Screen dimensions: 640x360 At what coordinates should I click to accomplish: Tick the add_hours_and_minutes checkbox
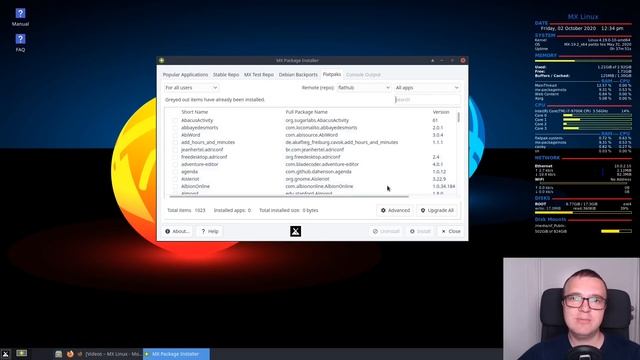click(x=175, y=142)
